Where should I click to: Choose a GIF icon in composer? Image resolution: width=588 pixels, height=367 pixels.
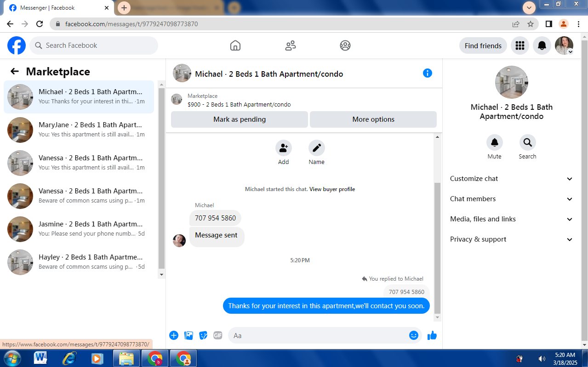coord(218,335)
